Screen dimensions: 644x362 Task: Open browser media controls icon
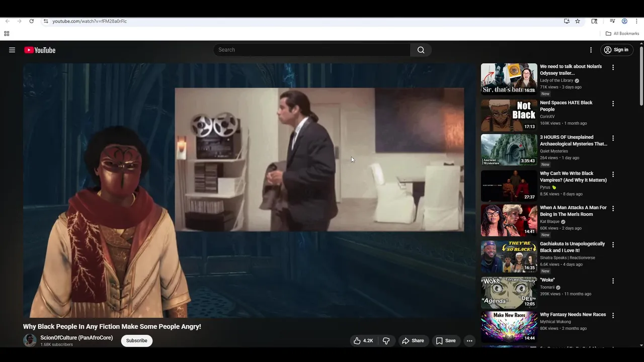click(x=612, y=21)
